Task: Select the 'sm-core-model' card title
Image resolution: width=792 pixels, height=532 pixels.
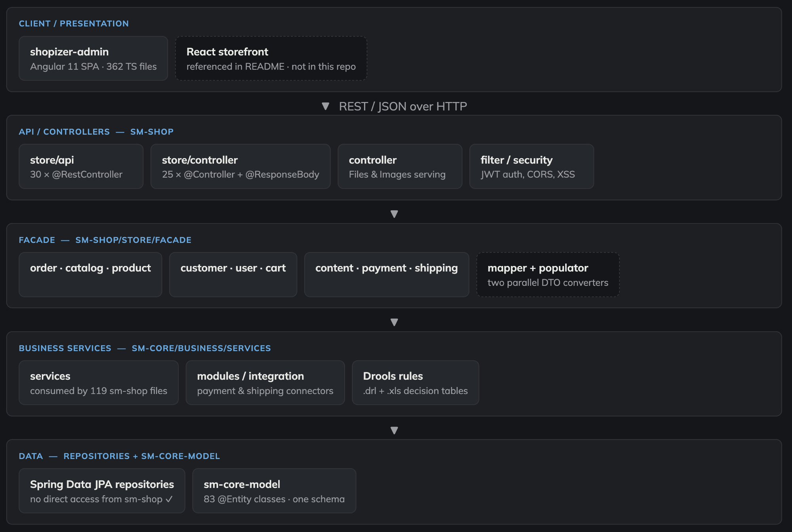Action: tap(242, 484)
